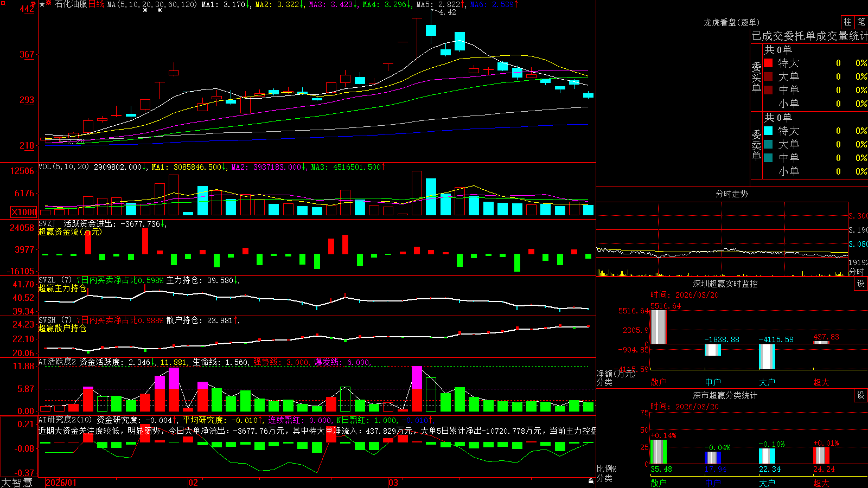Image resolution: width=868 pixels, height=488 pixels.
Task: Click the 22.34 大户 ratio bar
Action: [767, 456]
